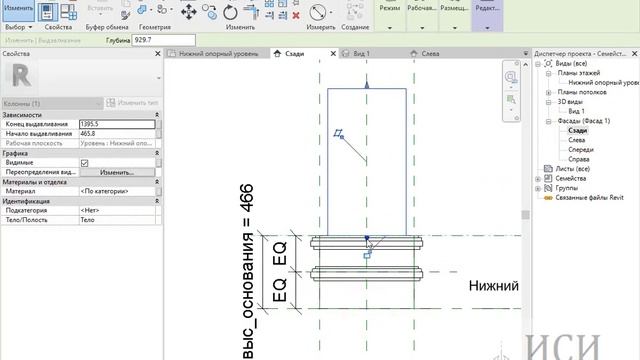Image resolution: width=640 pixels, height=360 pixels.
Task: Open the Размещение panel dropdown
Action: pyautogui.click(x=454, y=28)
